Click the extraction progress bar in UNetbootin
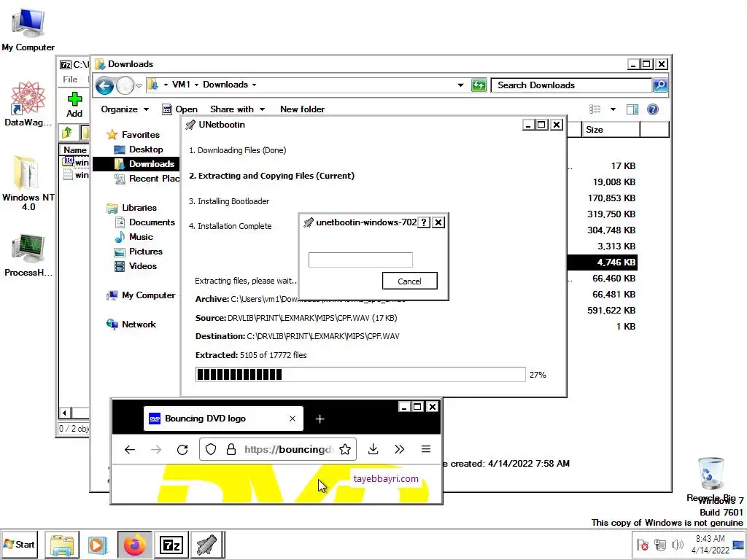This screenshot has height=560, width=747. pyautogui.click(x=360, y=374)
